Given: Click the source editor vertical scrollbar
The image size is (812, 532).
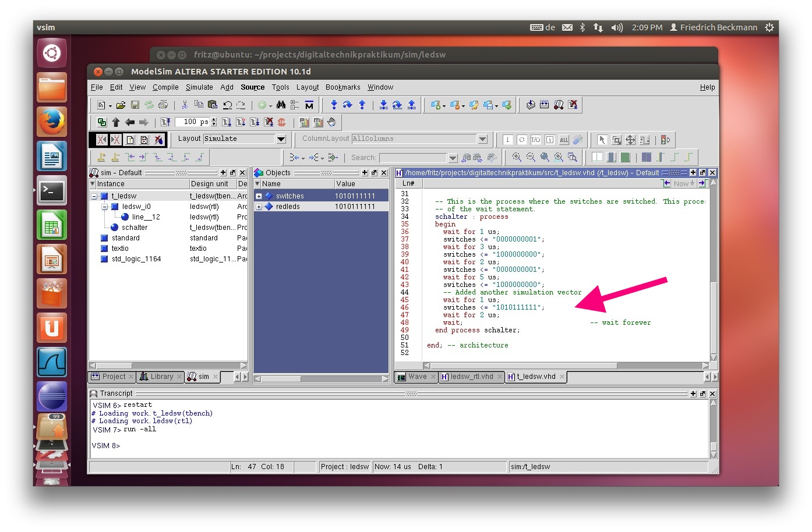Looking at the screenshot, I should click(x=714, y=268).
